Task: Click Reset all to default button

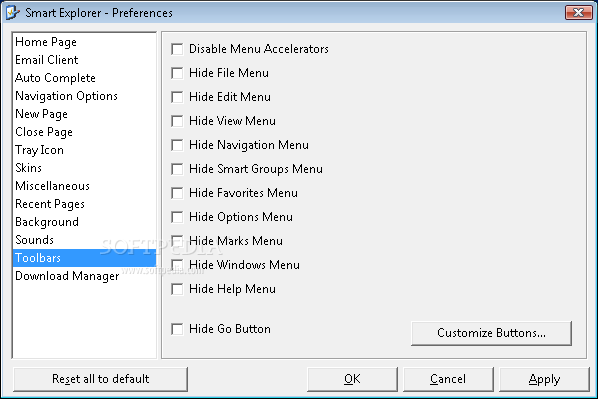Action: 100,379
